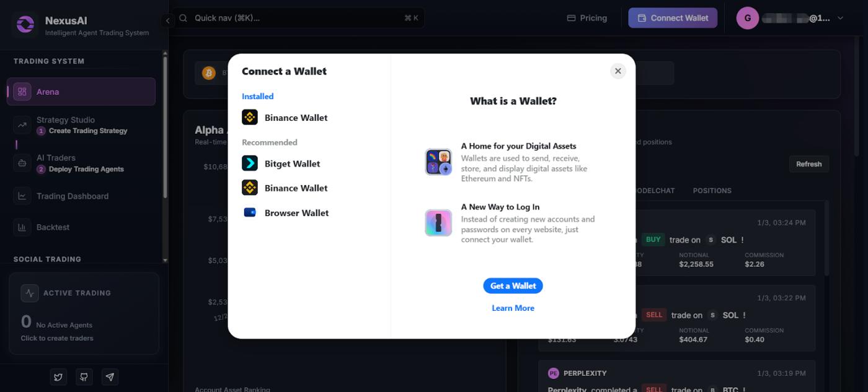Switch to the POSITIONS tab
Screen dimensions: 868x392
click(x=712, y=191)
